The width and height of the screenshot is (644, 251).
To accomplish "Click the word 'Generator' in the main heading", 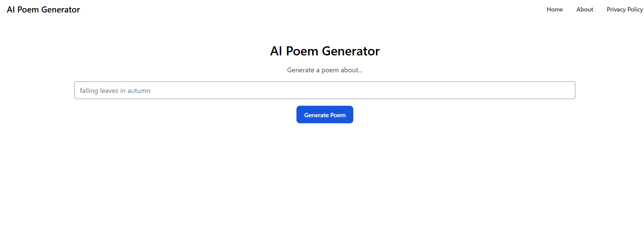I will [x=351, y=51].
